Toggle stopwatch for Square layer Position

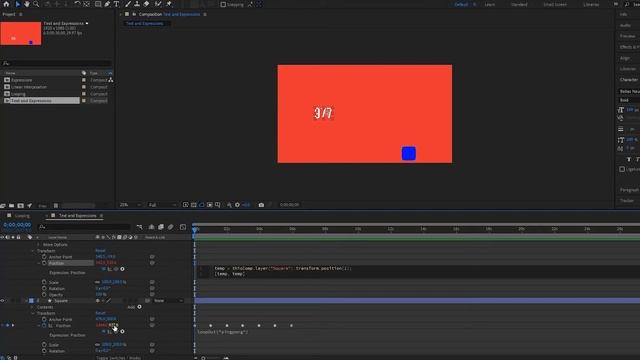click(x=44, y=326)
